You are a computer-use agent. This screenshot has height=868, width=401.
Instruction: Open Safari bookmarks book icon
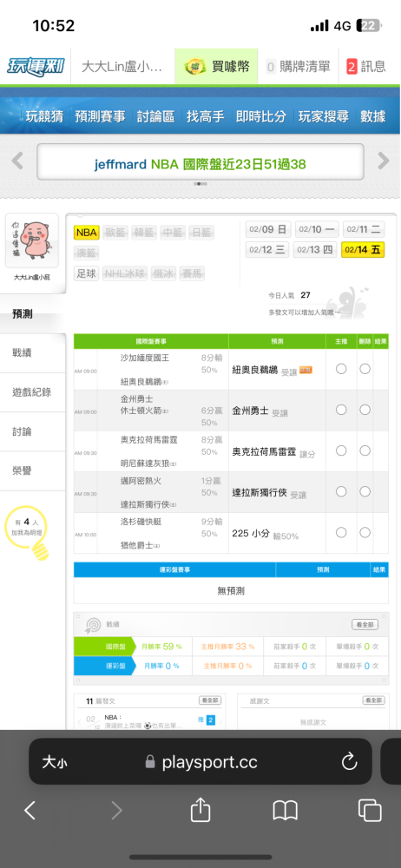(x=286, y=811)
